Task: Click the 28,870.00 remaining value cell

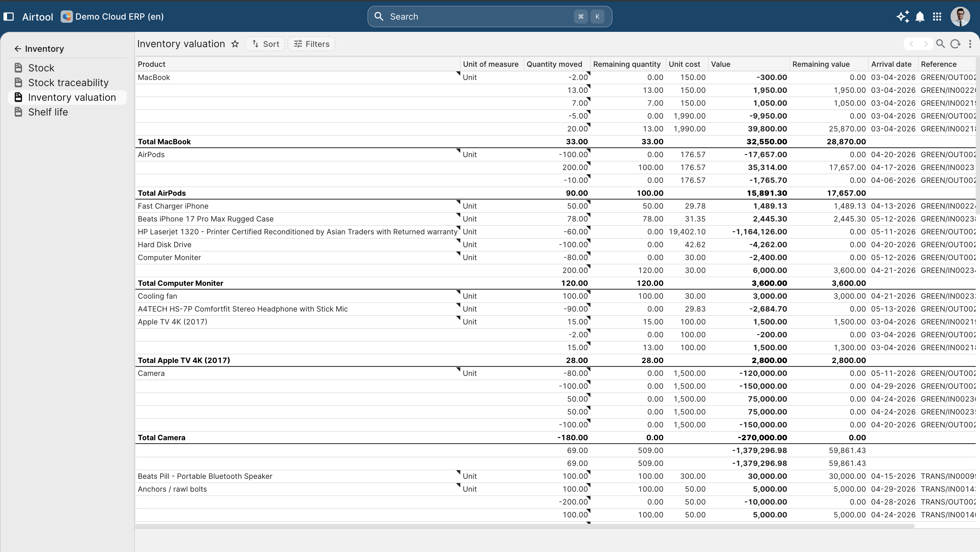Action: point(829,142)
